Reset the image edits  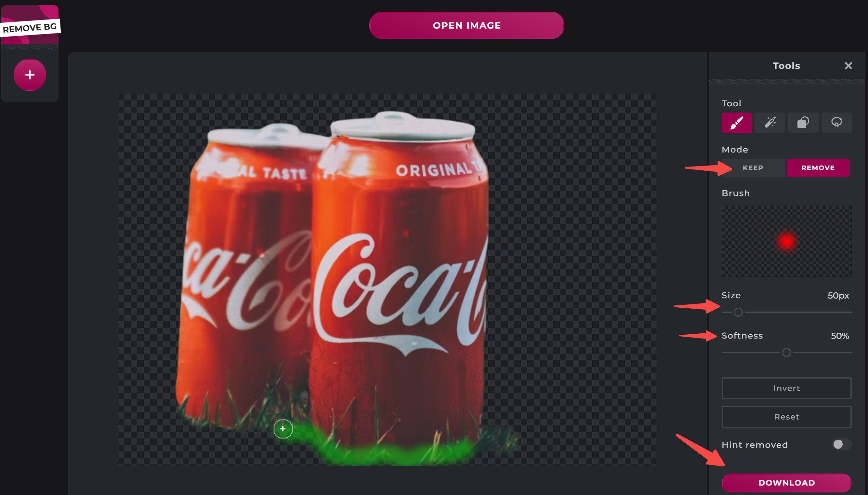point(786,417)
